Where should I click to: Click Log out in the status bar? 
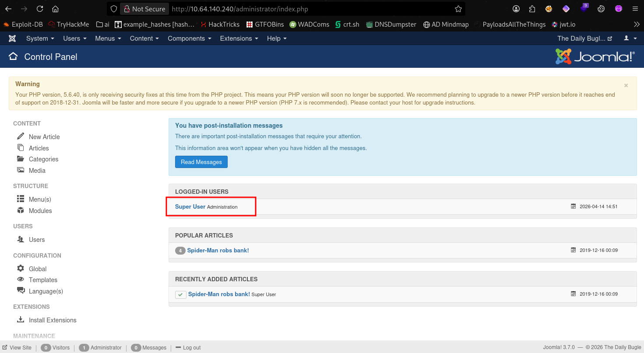coord(188,347)
